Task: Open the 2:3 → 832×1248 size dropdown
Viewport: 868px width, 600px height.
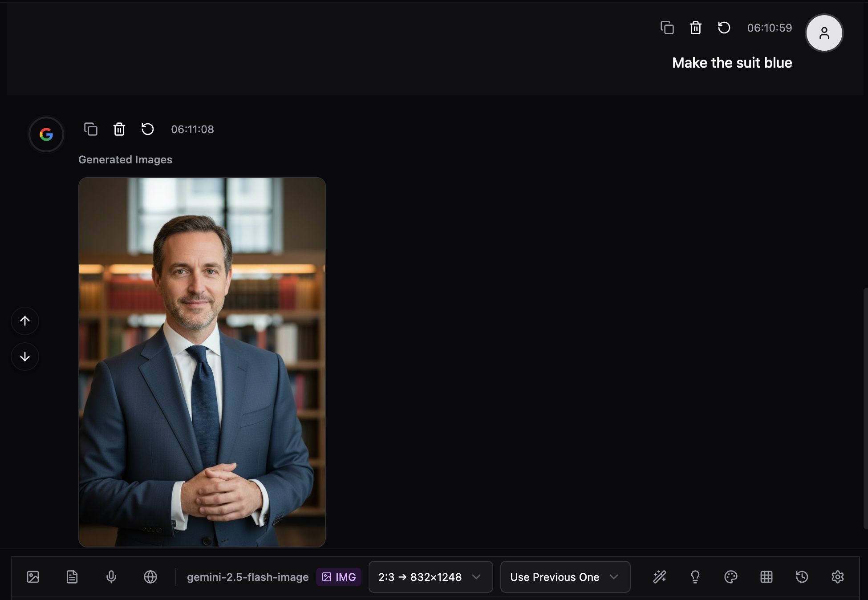Action: point(430,577)
